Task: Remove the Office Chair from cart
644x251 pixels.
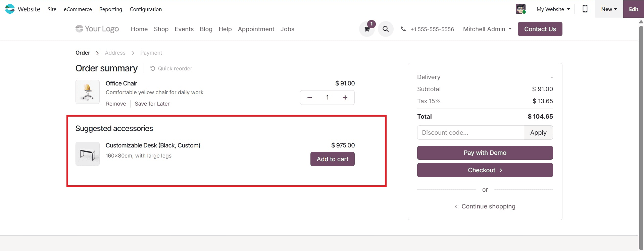Action: click(x=116, y=104)
